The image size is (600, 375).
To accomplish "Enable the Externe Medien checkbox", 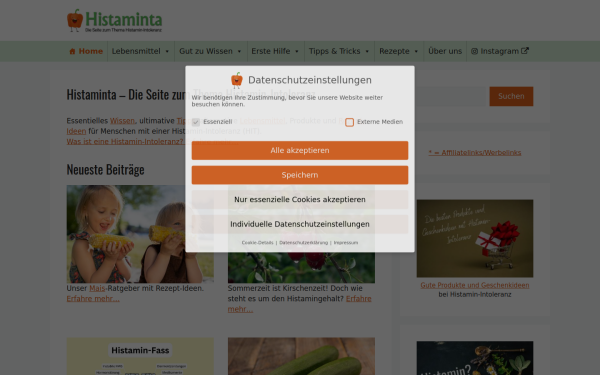I will tap(349, 122).
